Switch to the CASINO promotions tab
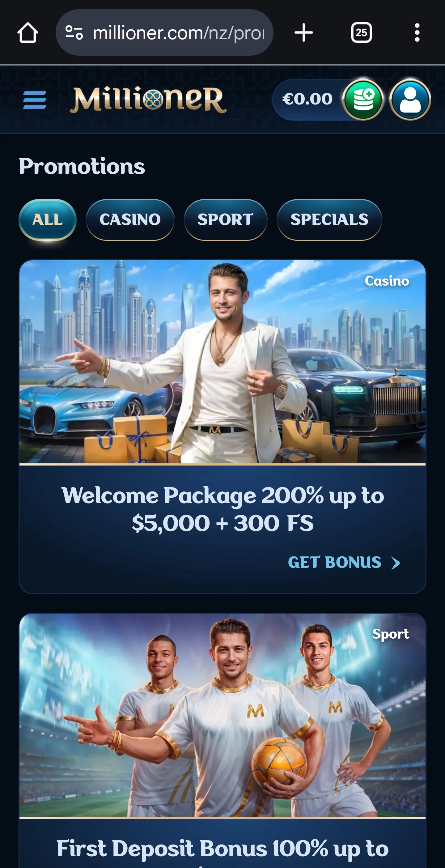The height and width of the screenshot is (868, 445). pyautogui.click(x=130, y=220)
